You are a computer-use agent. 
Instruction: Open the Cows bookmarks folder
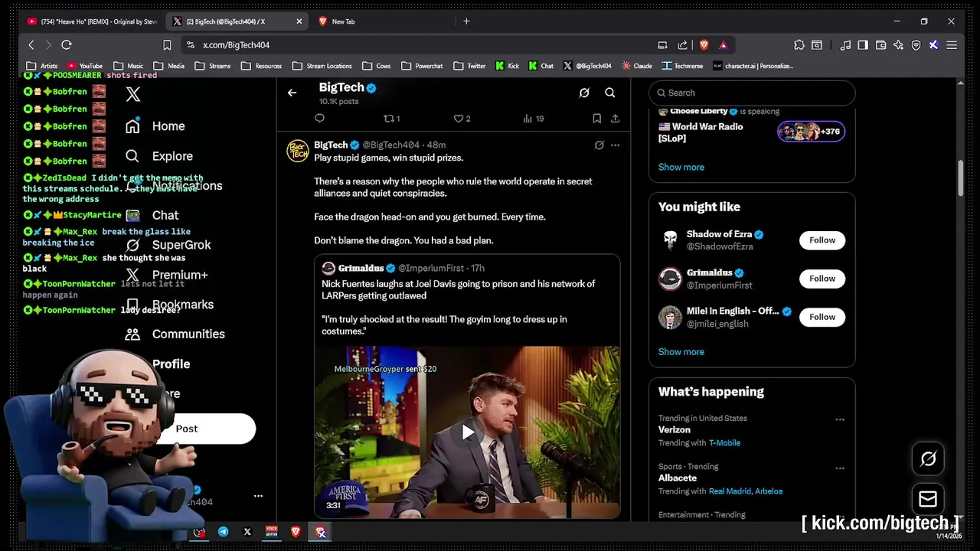[377, 66]
